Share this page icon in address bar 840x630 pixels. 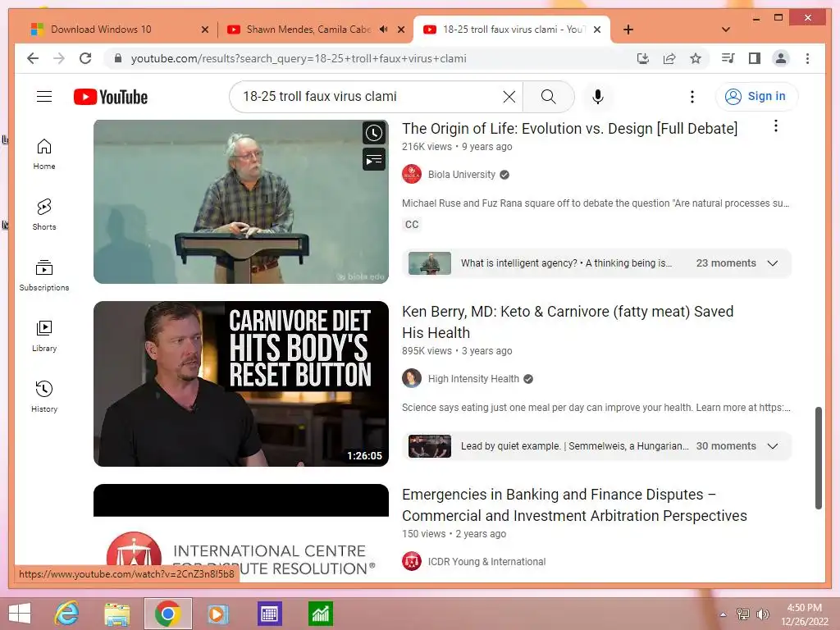[669, 58]
